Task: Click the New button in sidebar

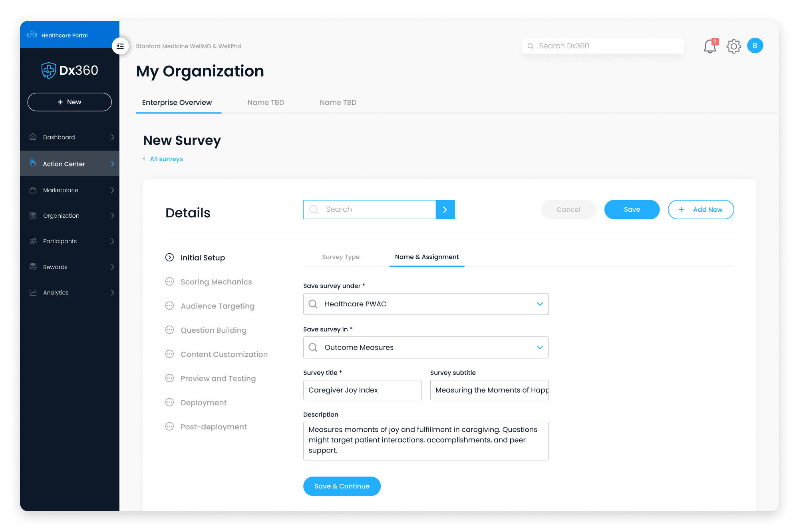Action: (70, 102)
